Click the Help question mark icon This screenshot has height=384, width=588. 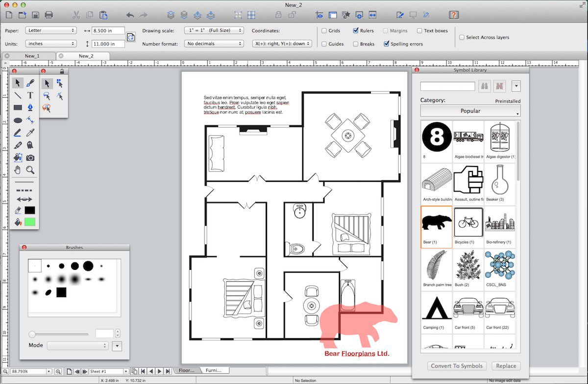click(454, 15)
